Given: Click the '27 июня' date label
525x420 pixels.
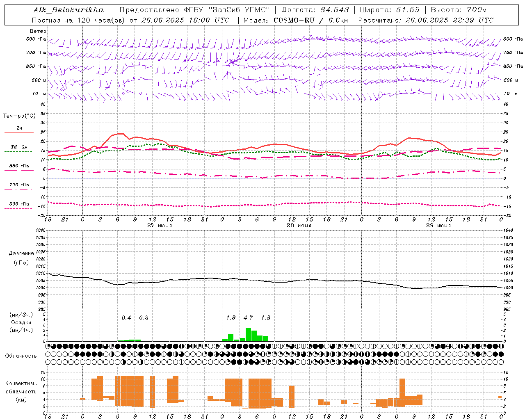Looking at the screenshot, I should [x=160, y=225].
